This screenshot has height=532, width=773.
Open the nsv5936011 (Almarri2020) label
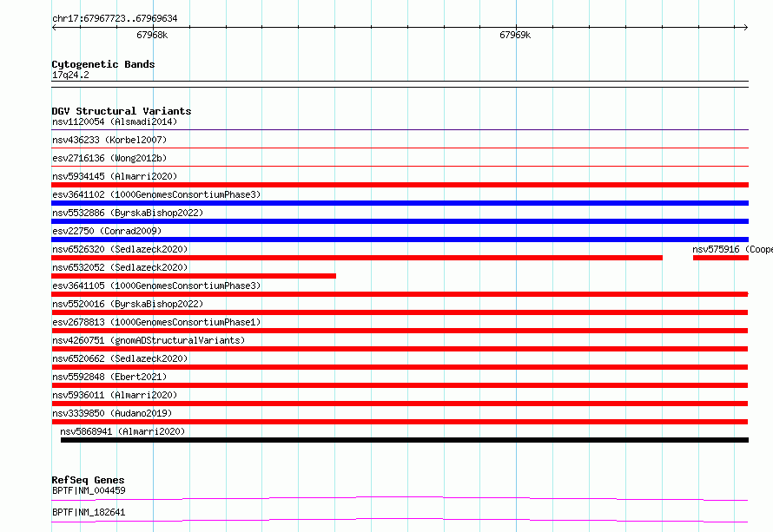[x=115, y=395]
